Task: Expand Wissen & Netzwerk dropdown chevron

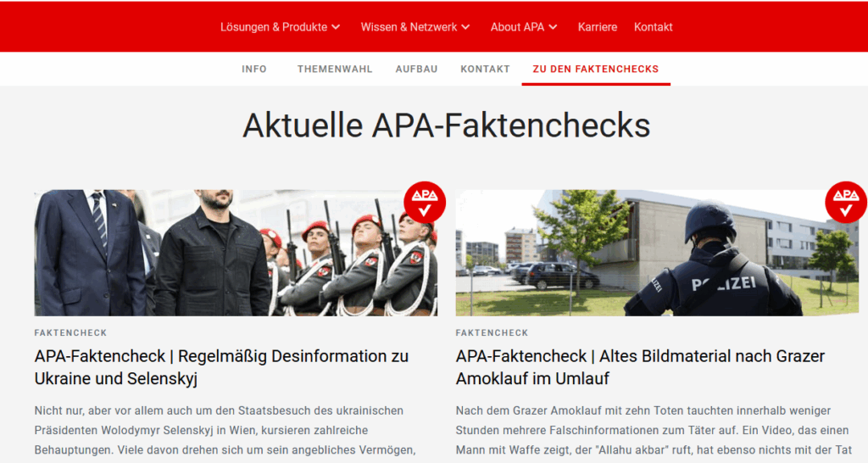Action: coord(465,27)
